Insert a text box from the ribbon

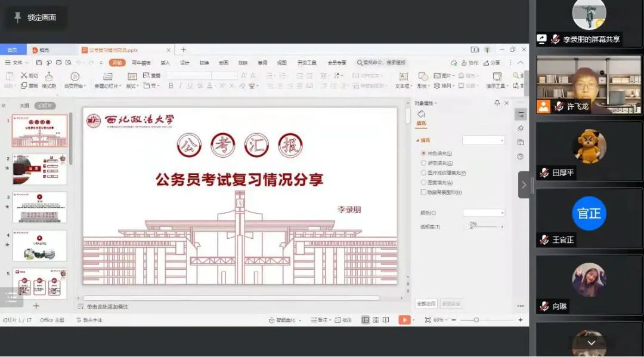pyautogui.click(x=403, y=76)
